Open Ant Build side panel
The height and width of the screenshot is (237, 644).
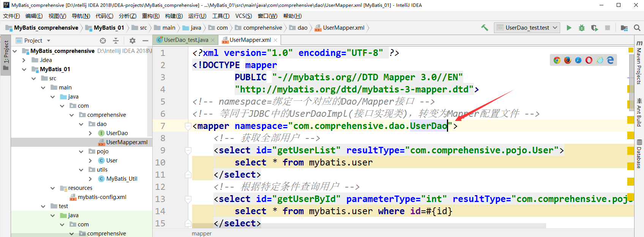click(x=639, y=112)
